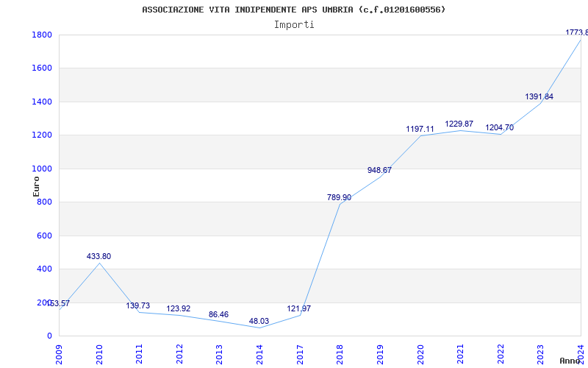Click the 1400 Euro axis value
Viewport: 588px width, 368px height.
point(42,102)
